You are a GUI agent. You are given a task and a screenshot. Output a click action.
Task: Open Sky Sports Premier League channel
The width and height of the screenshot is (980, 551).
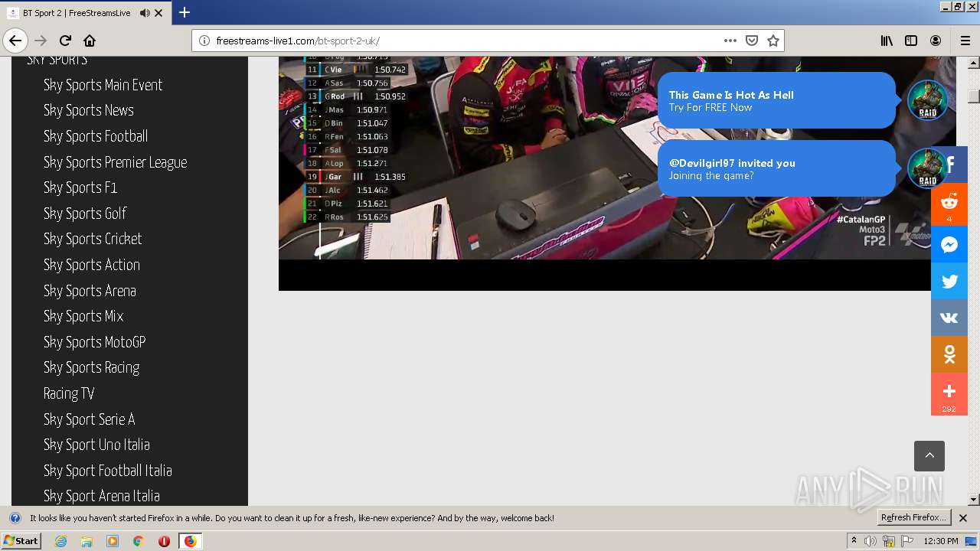point(116,162)
